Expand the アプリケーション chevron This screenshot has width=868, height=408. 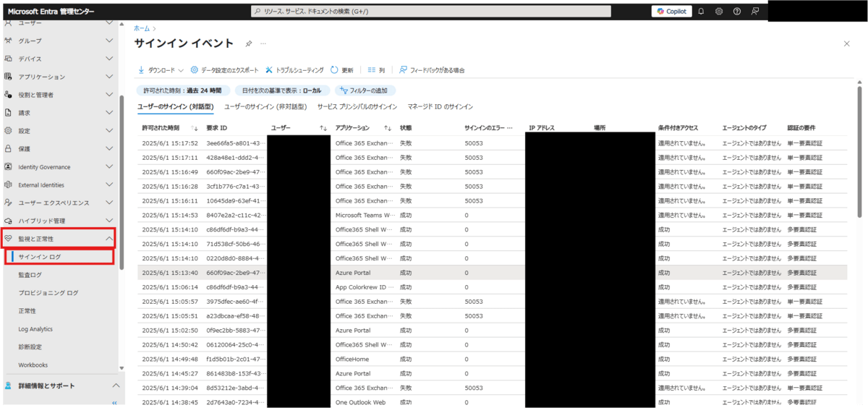point(109,77)
